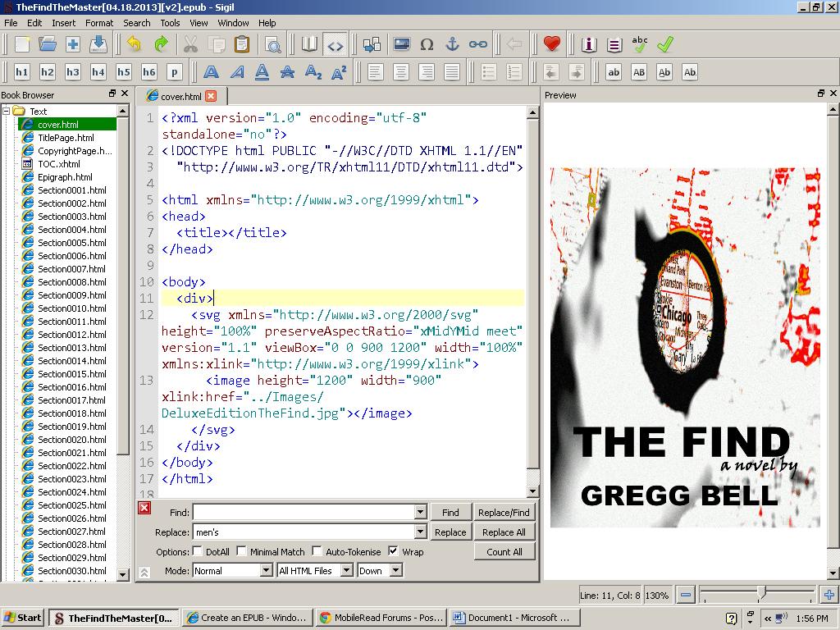
Task: Convert text to uppercase with the AB icon
Action: pyautogui.click(x=639, y=72)
